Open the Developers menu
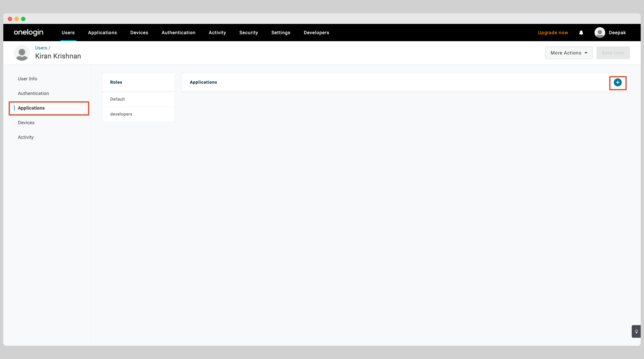This screenshot has width=644, height=359. pyautogui.click(x=316, y=33)
